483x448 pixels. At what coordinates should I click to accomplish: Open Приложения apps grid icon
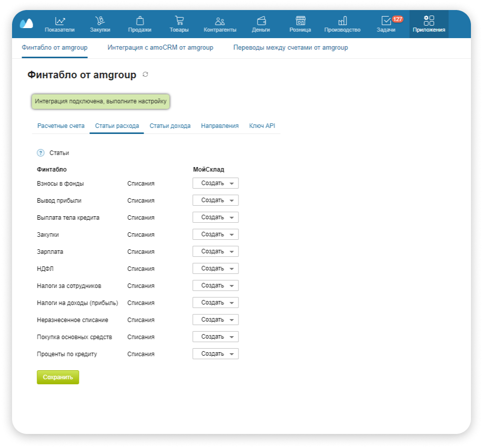[x=429, y=21]
